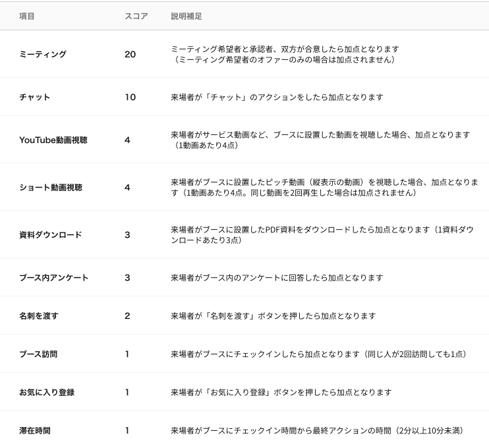Screen dimensions: 489x448
Task: Click the 項目 column header
Action: pos(27,16)
